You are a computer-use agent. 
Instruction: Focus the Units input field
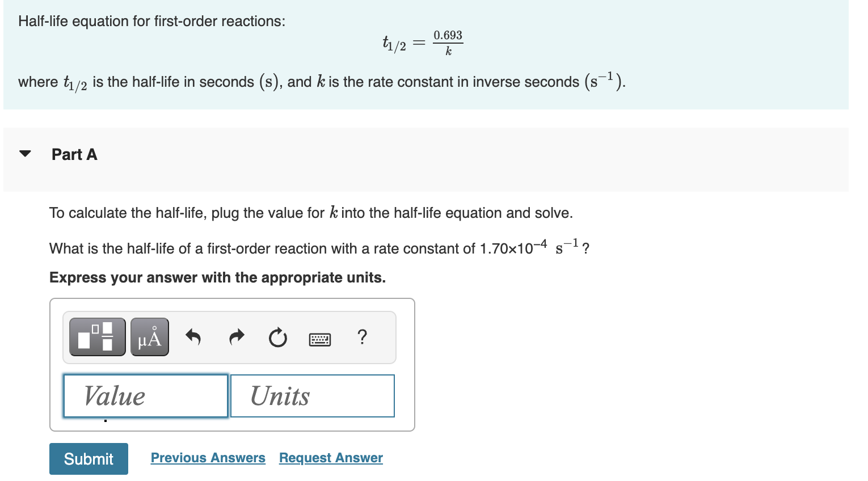click(311, 395)
